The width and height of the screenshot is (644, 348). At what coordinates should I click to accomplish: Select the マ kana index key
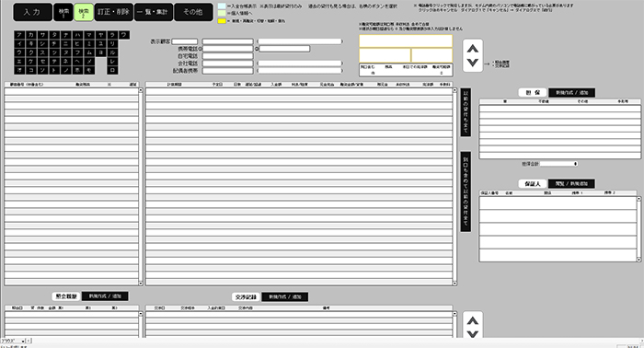pyautogui.click(x=88, y=35)
